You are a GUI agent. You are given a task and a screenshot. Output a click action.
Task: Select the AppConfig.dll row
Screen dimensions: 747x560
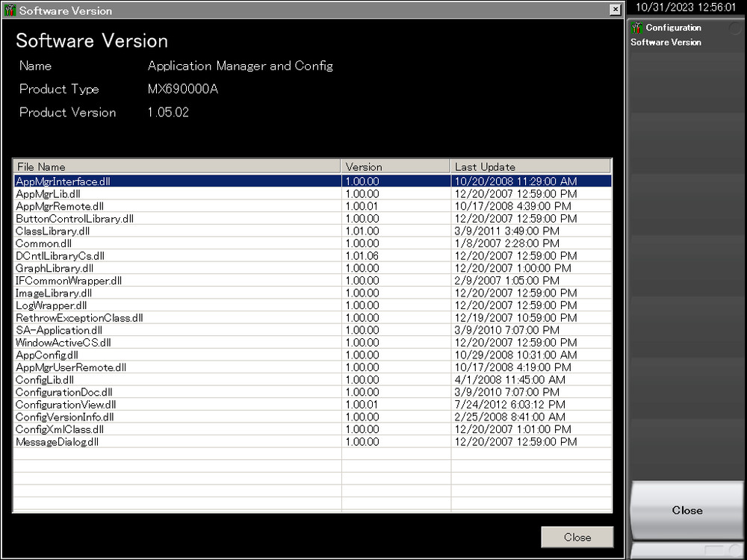(312, 355)
